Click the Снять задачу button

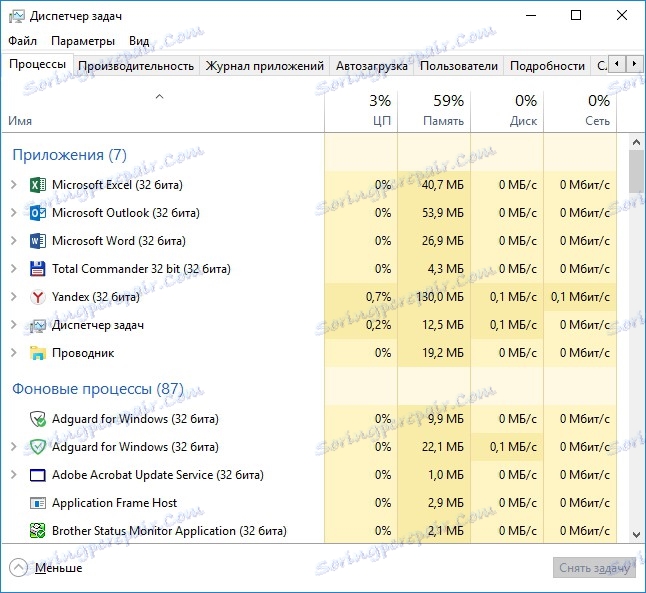[x=593, y=568]
